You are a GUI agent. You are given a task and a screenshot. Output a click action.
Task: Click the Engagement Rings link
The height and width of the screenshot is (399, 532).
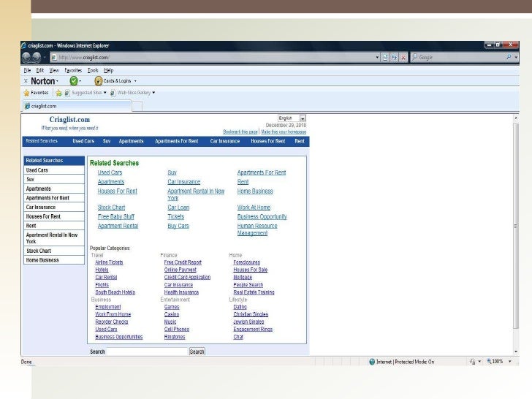pyautogui.click(x=253, y=329)
